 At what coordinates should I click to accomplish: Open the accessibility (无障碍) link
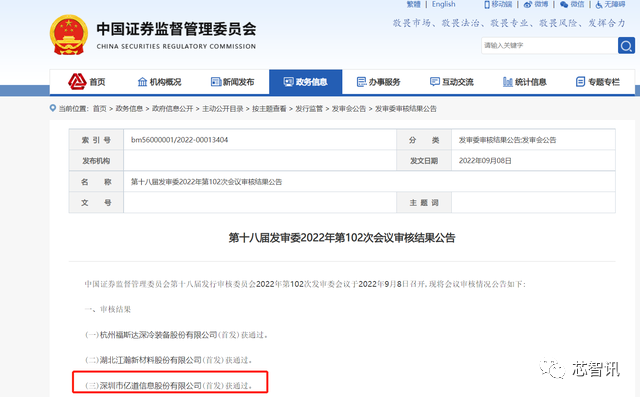point(615,4)
